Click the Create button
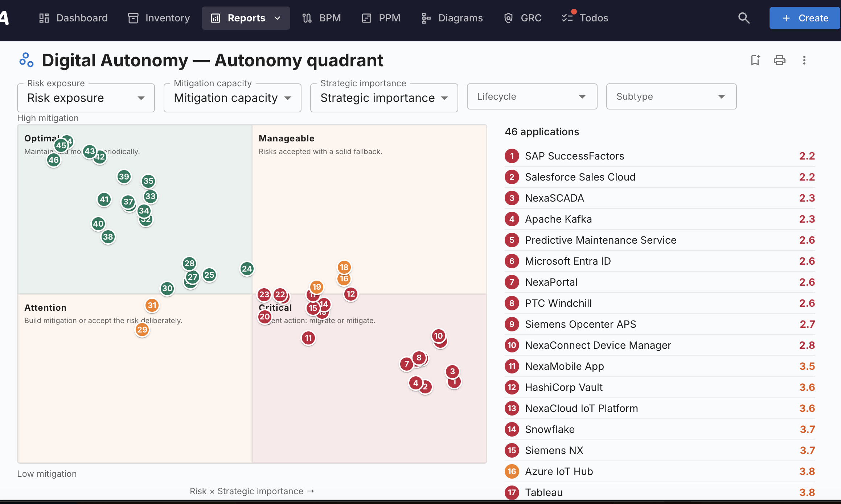 805,18
